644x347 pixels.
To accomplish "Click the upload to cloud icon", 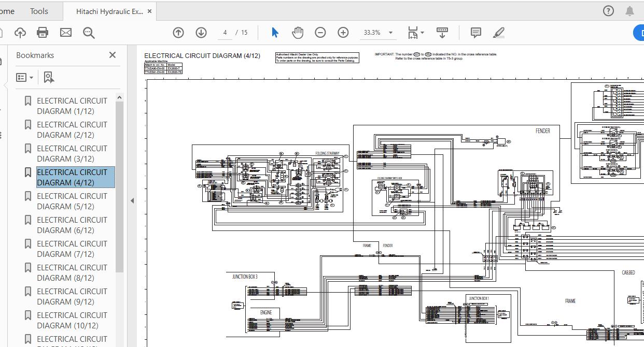I will pos(20,33).
